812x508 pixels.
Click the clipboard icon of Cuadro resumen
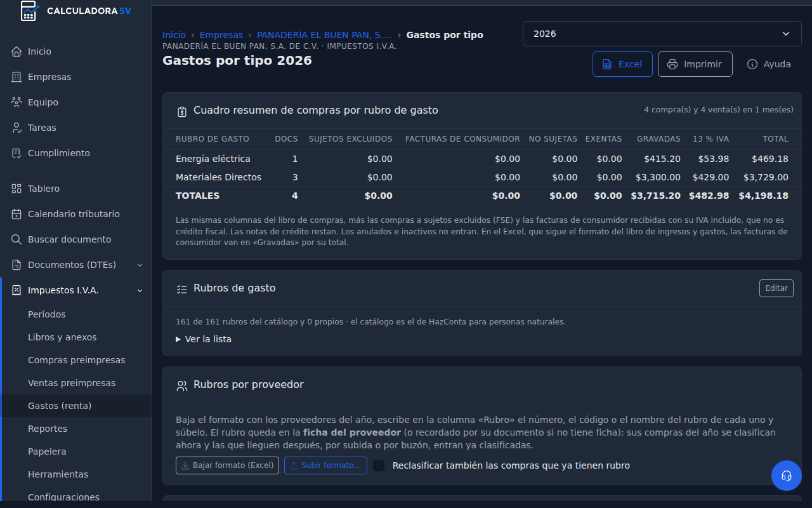(x=181, y=111)
